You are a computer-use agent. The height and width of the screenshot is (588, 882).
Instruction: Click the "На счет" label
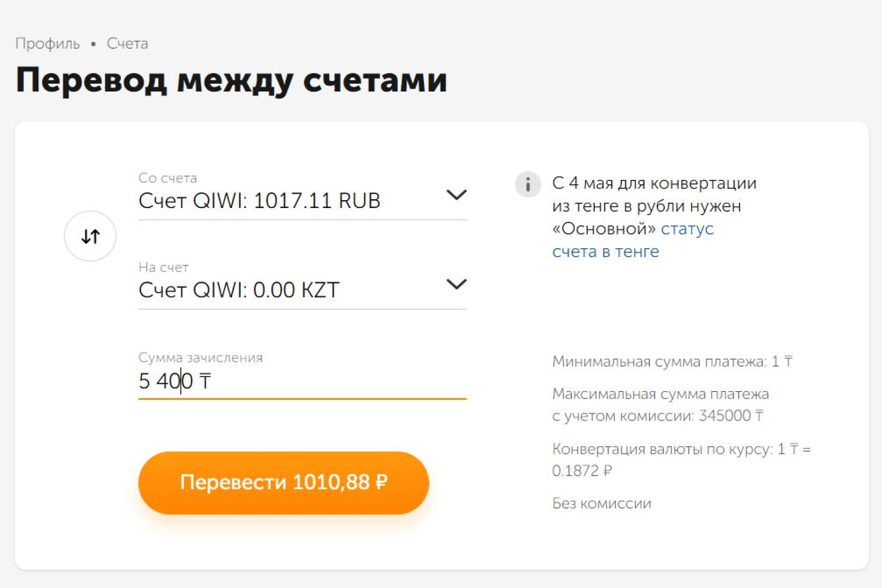point(163,267)
